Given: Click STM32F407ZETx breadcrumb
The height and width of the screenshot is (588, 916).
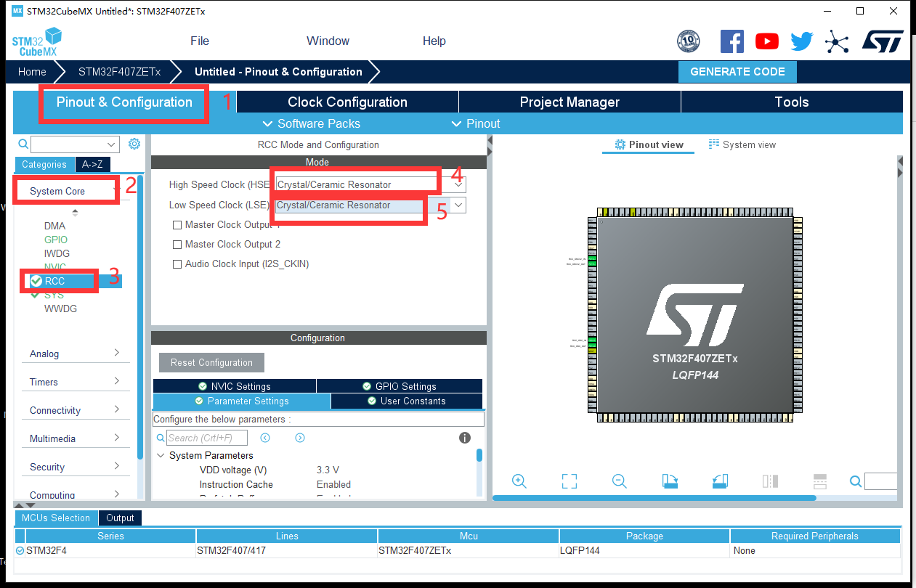Looking at the screenshot, I should click(x=119, y=72).
